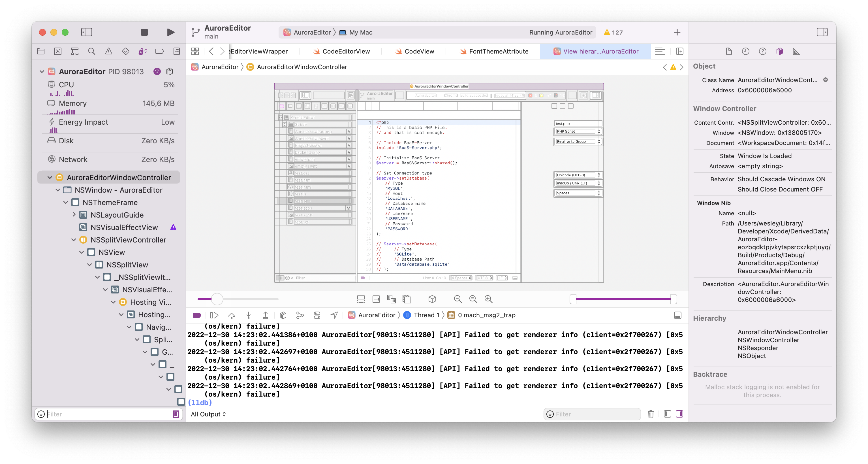The image size is (868, 464).
Task: Select the Continue program execution icon
Action: [214, 315]
